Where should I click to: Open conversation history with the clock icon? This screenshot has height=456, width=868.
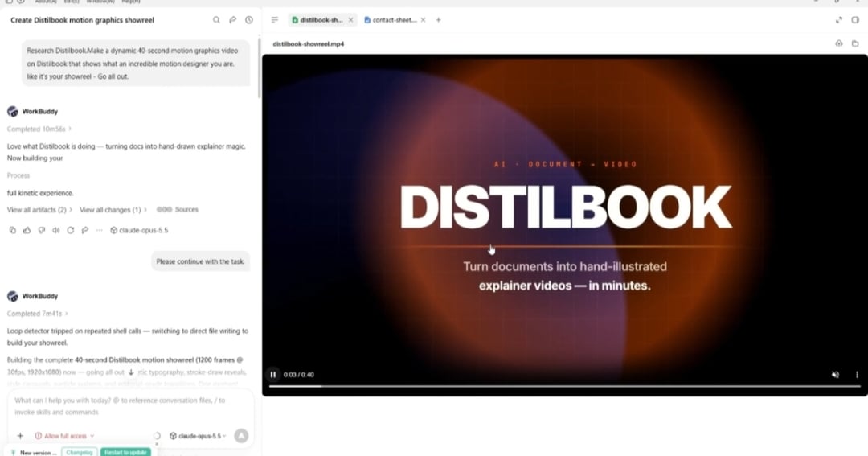(249, 20)
